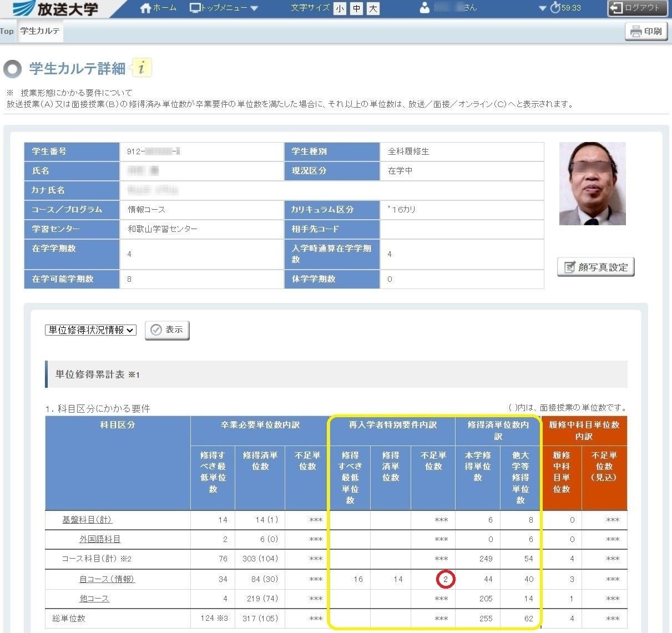Open the 他コース link
The width and height of the screenshot is (672, 633).
94,599
